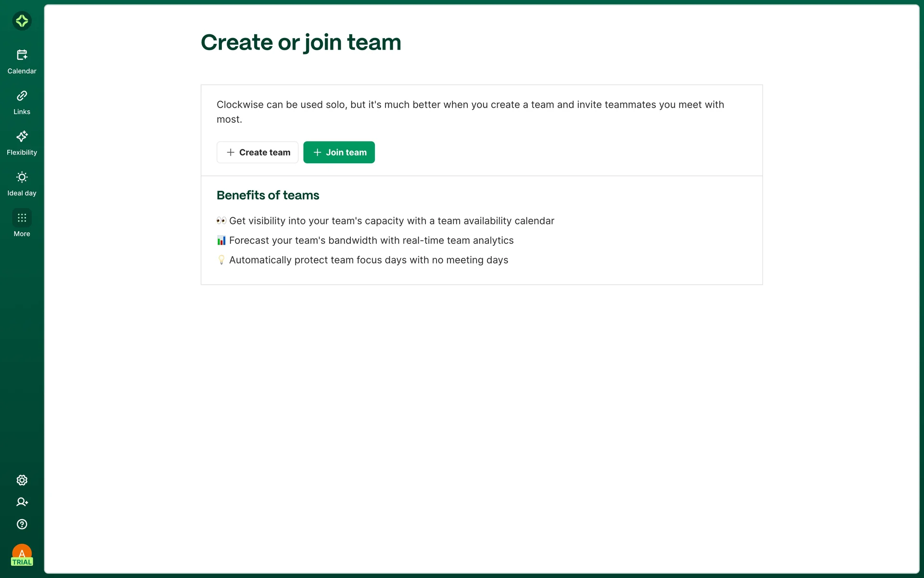This screenshot has width=924, height=578.
Task: Open the Calendar view icon
Action: pyautogui.click(x=22, y=55)
